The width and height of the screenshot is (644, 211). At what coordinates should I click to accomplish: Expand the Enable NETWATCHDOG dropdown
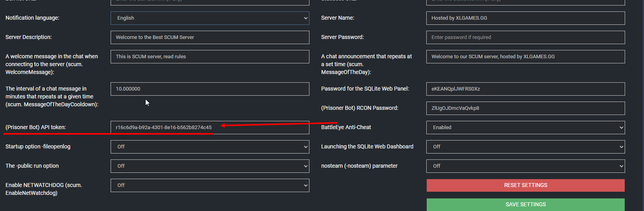[x=210, y=185]
